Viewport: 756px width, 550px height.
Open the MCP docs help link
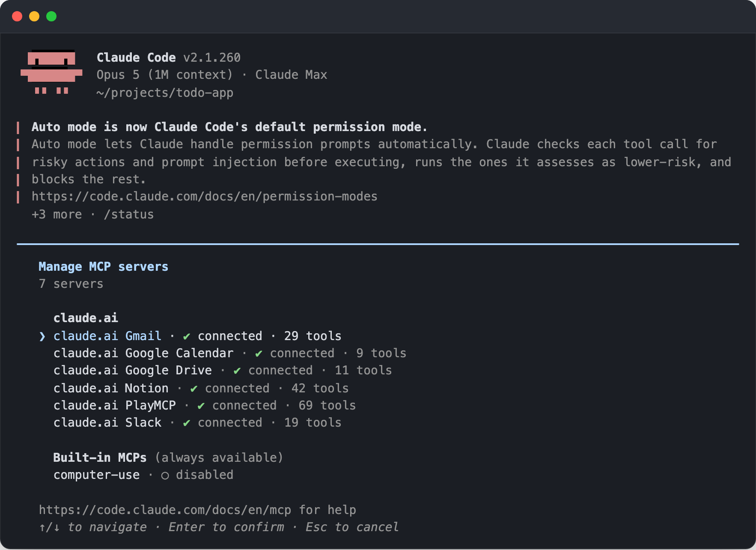coord(165,510)
